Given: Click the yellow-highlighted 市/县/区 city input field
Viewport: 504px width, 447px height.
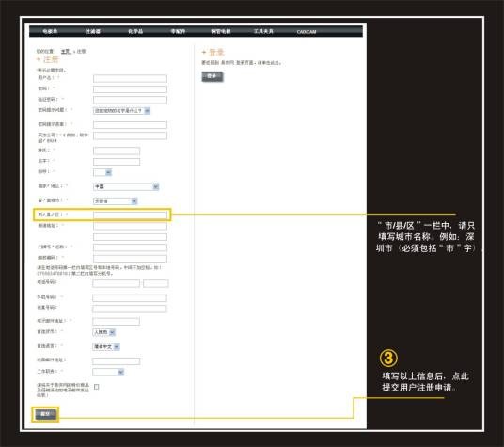Looking at the screenshot, I should tap(130, 216).
